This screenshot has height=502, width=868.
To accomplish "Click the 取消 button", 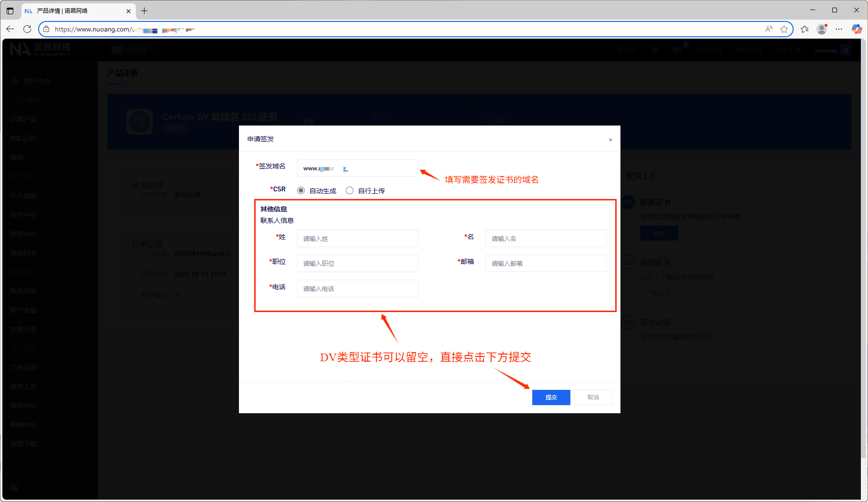I will tap(593, 397).
